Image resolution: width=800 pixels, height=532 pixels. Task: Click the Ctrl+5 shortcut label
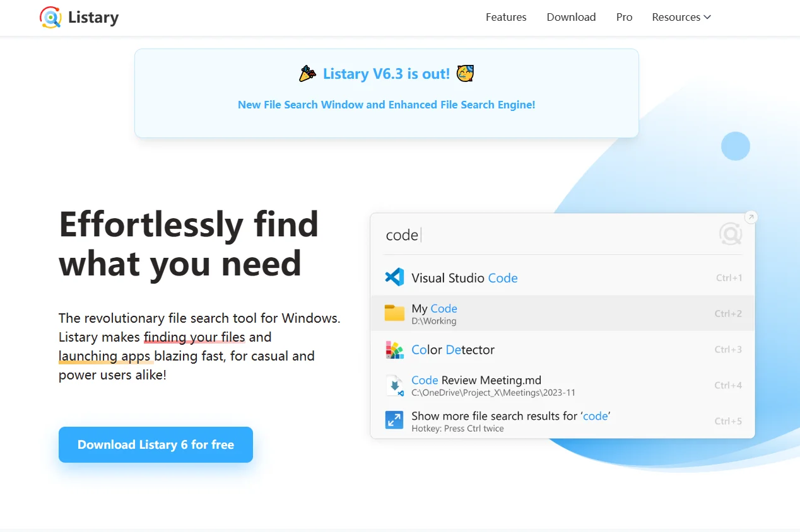tap(728, 421)
